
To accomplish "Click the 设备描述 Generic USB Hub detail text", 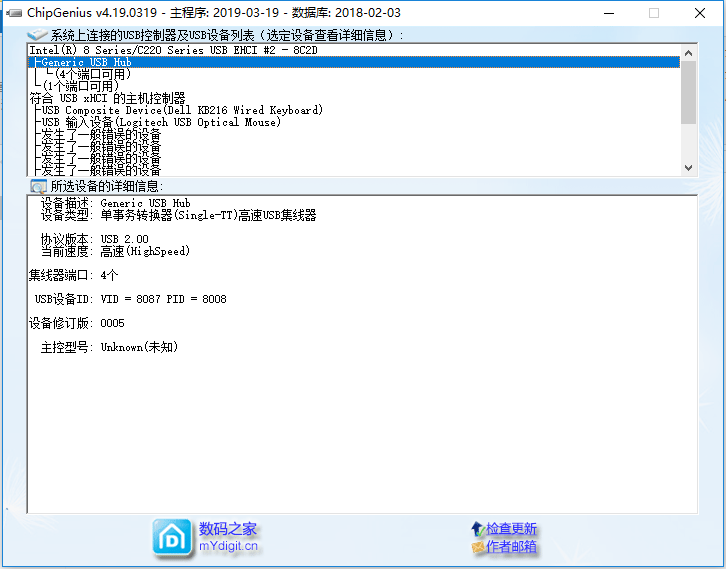I will [x=145, y=203].
